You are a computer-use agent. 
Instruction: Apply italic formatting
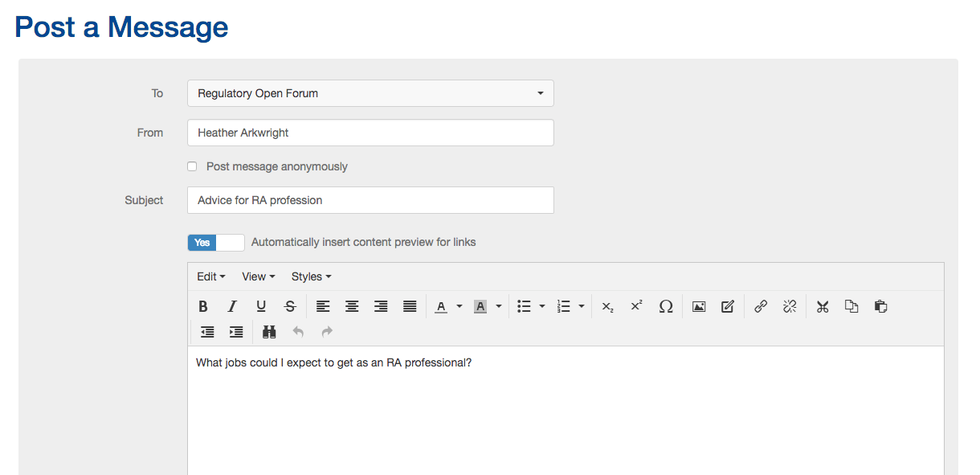click(x=232, y=306)
